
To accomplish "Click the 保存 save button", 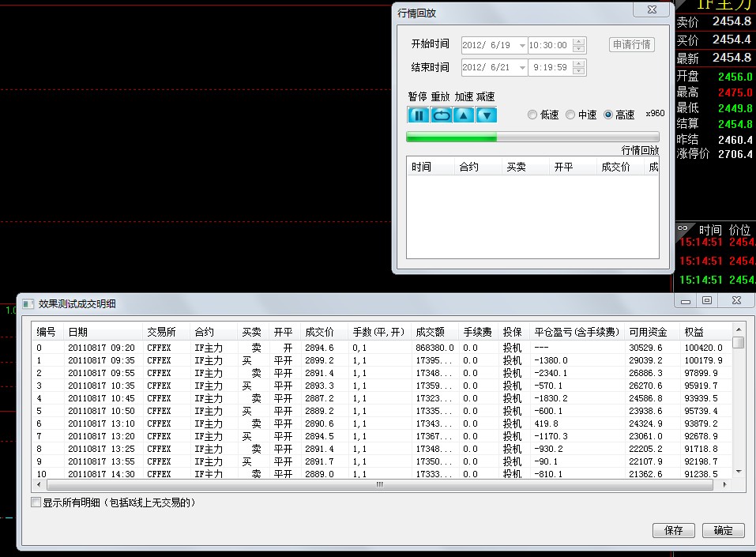I will (673, 530).
